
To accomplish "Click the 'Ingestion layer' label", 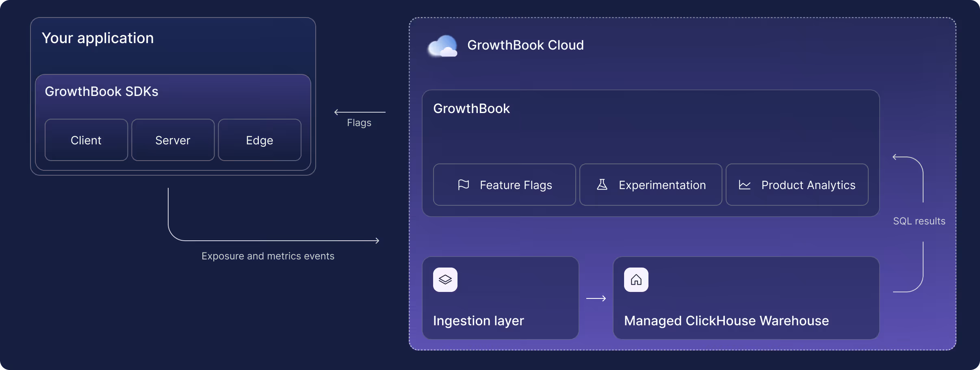I will tap(479, 321).
